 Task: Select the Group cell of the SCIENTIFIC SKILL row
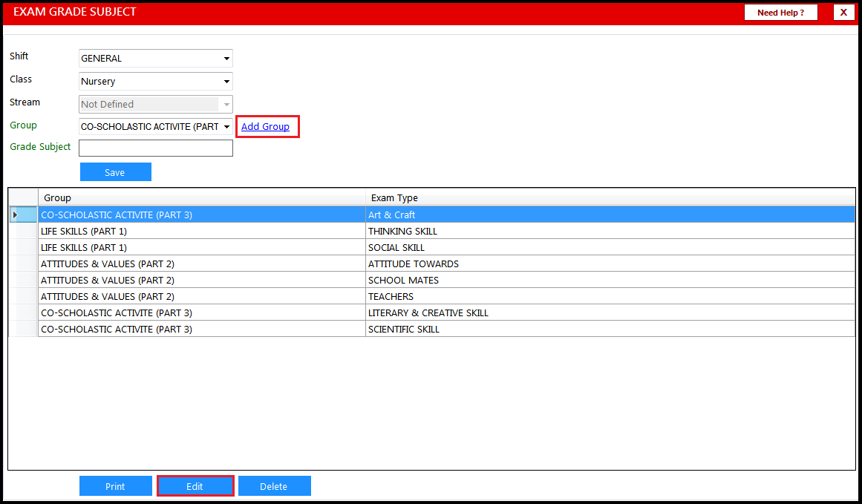[x=202, y=330]
